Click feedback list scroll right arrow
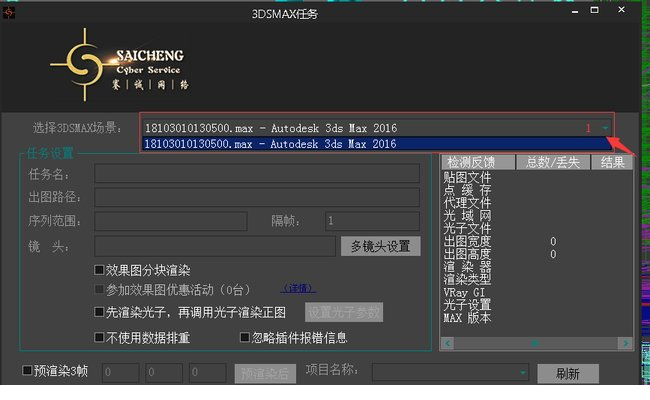Viewport: 650px width, 400px height. tap(626, 343)
